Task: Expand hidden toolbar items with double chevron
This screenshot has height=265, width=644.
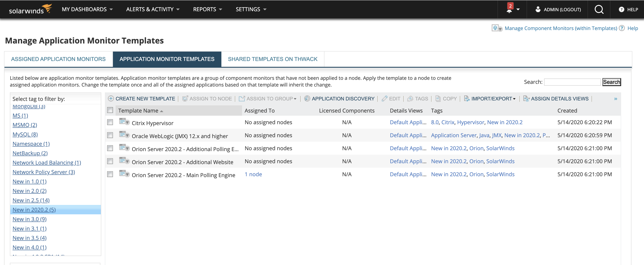Action: coord(616,99)
